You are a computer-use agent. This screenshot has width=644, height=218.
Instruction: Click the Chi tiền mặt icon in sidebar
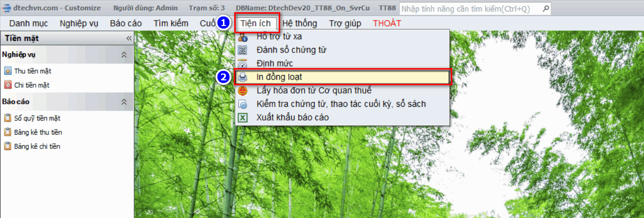tap(8, 85)
